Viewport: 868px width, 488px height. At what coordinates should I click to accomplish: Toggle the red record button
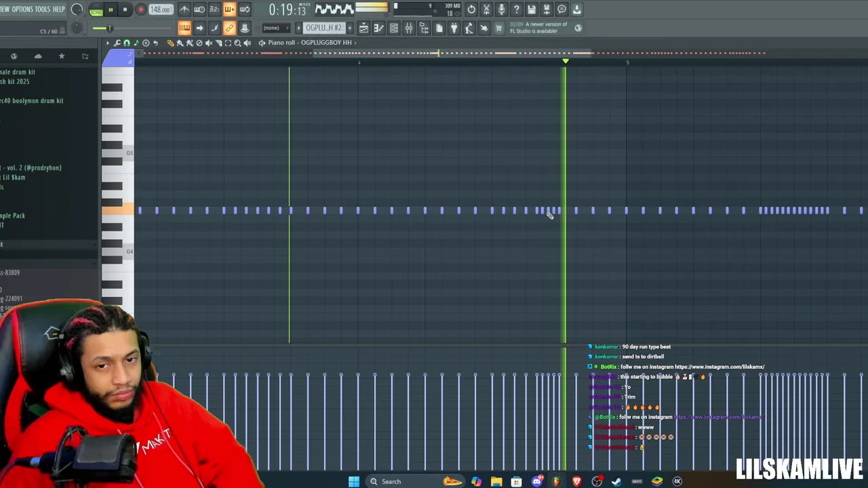141,9
